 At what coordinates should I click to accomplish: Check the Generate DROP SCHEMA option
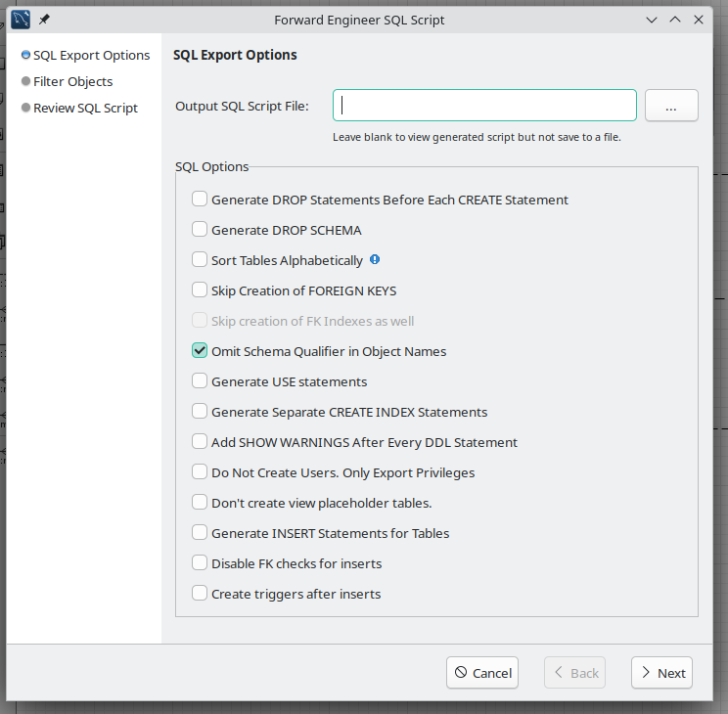(200, 230)
